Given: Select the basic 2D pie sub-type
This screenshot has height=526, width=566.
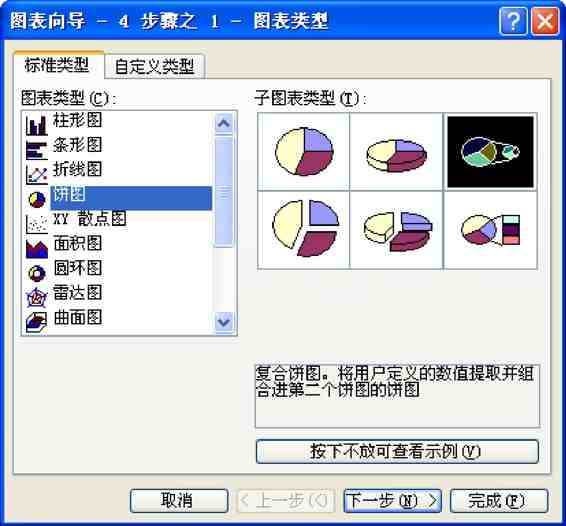Looking at the screenshot, I should [x=304, y=152].
